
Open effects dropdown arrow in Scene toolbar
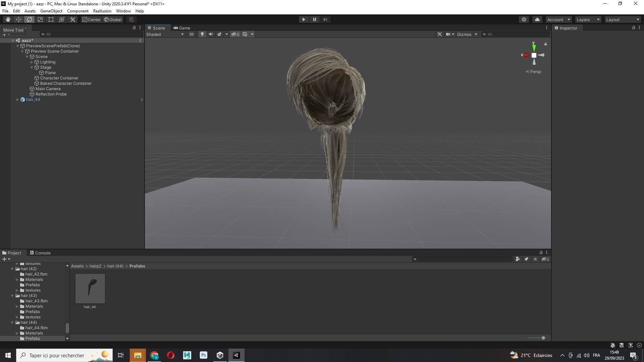[x=227, y=34]
